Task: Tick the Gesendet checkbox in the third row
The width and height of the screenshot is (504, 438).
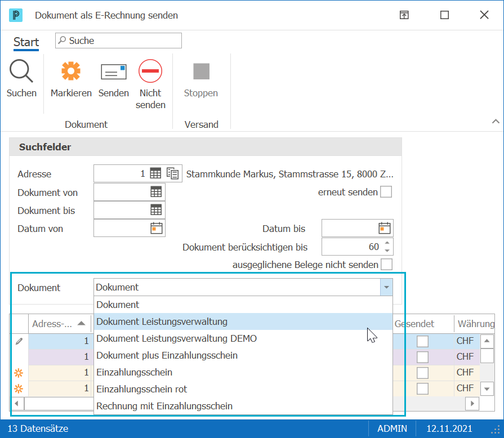Action: [x=422, y=373]
